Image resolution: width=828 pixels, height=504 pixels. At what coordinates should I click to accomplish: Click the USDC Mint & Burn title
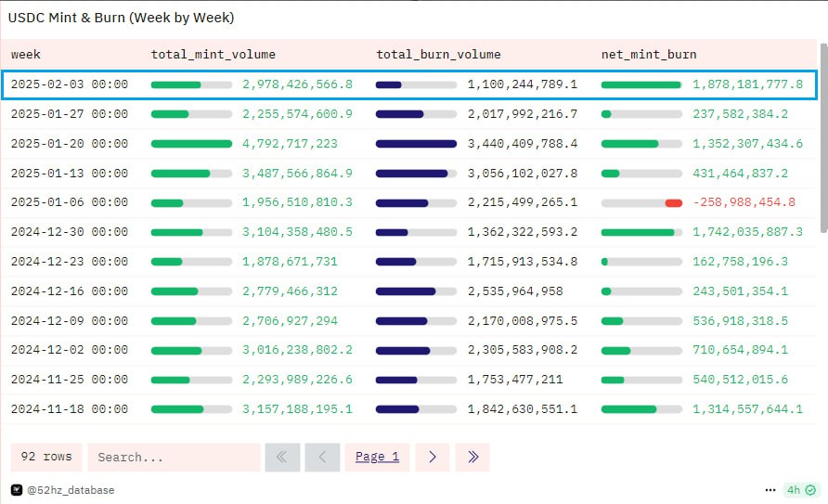121,18
